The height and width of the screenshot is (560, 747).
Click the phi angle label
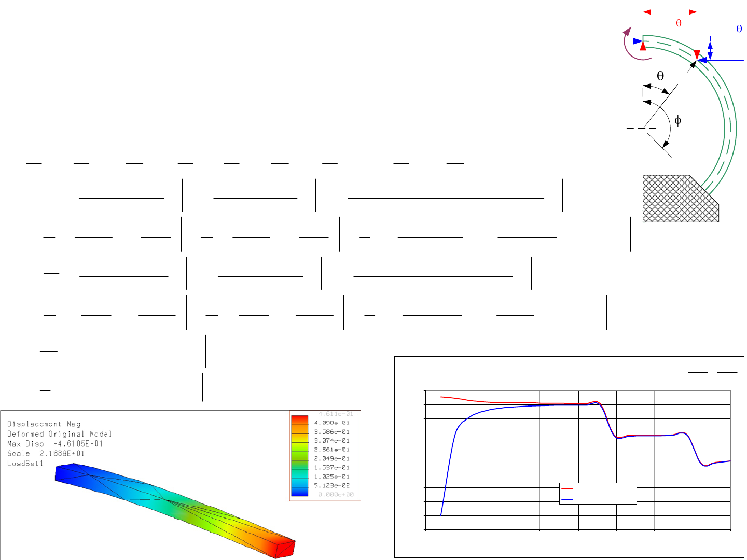pos(677,121)
